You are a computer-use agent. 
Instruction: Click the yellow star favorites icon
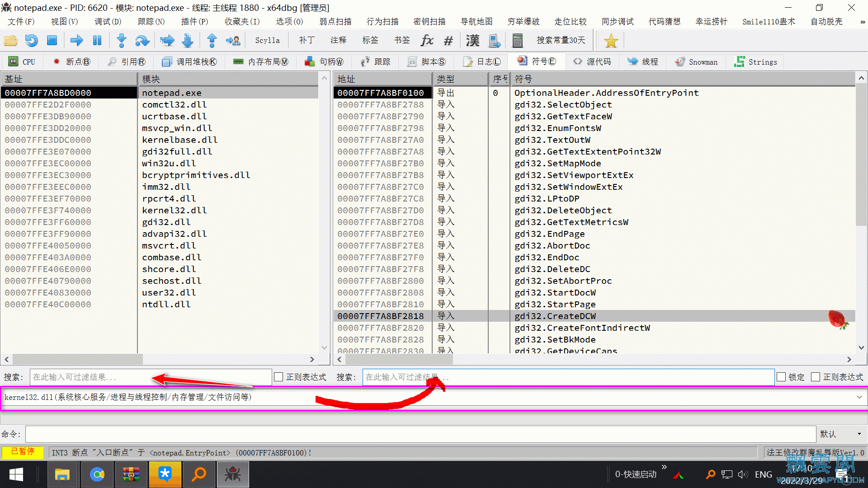click(611, 41)
